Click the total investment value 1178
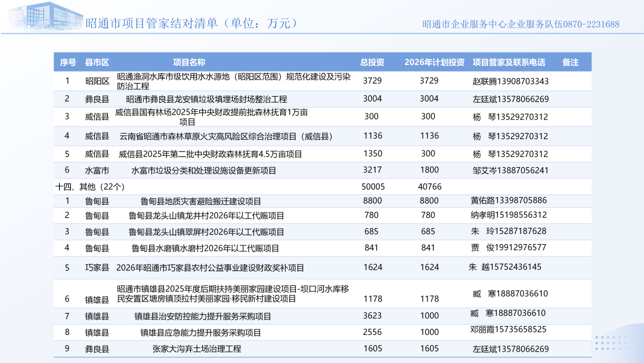The height and width of the screenshot is (363, 644). [373, 299]
